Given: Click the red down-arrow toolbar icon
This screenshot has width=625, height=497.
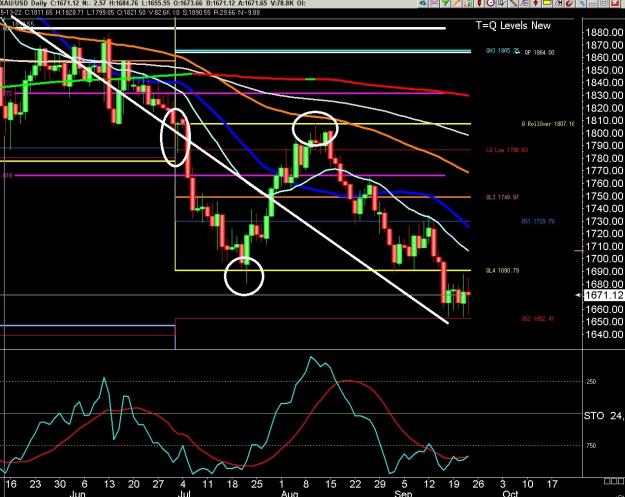Looking at the screenshot, I should click(x=536, y=3).
